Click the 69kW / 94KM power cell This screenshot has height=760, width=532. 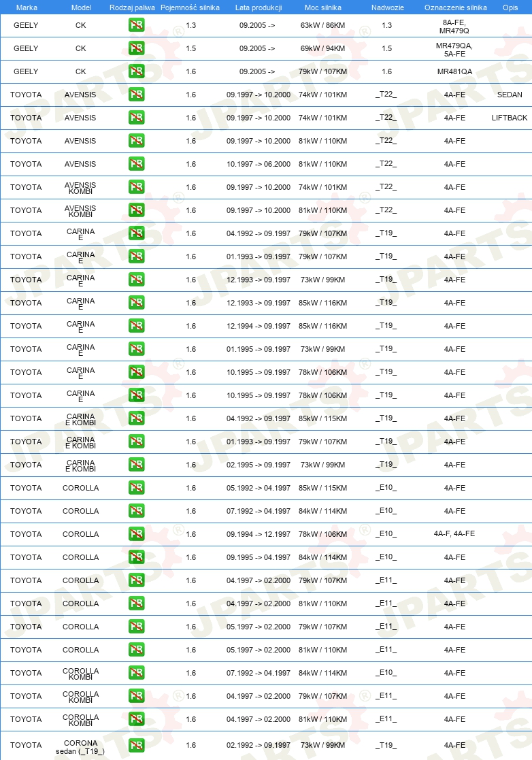pos(322,48)
